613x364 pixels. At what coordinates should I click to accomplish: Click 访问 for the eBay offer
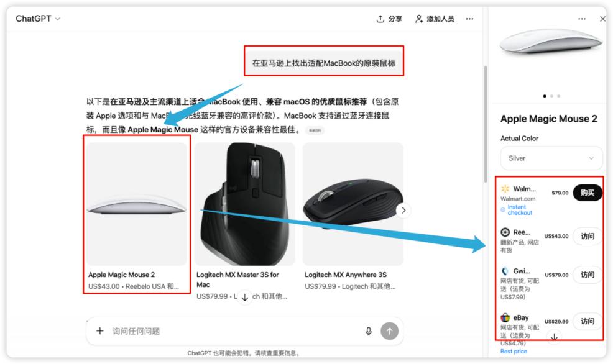pyautogui.click(x=587, y=321)
